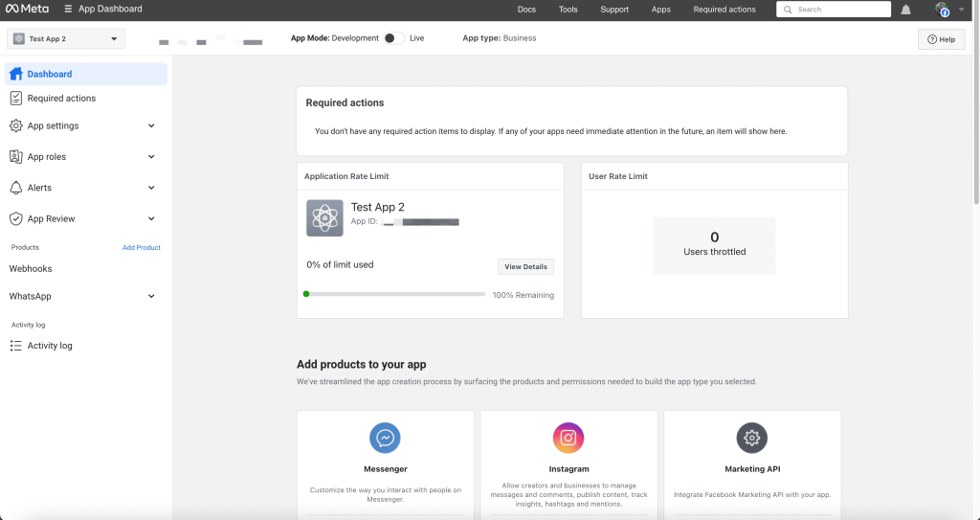Screen dimensions: 980x520
Task: Open the profile avatar menu
Action: point(943,10)
